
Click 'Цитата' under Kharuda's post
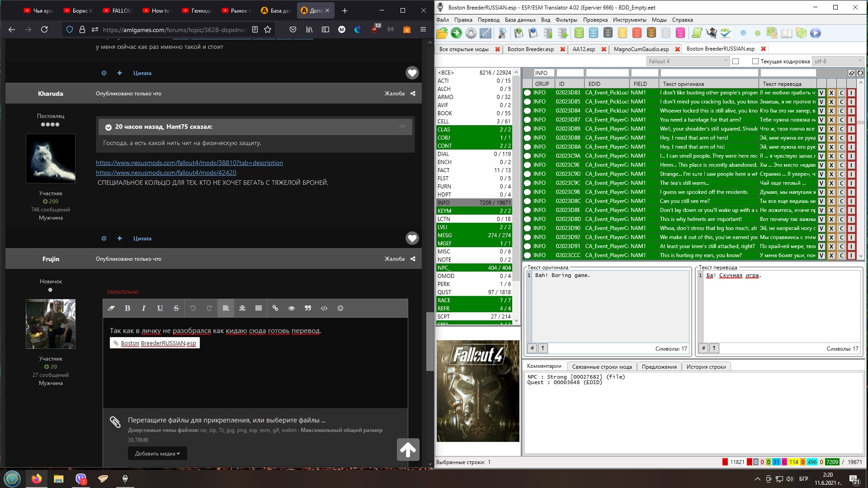[142, 239]
